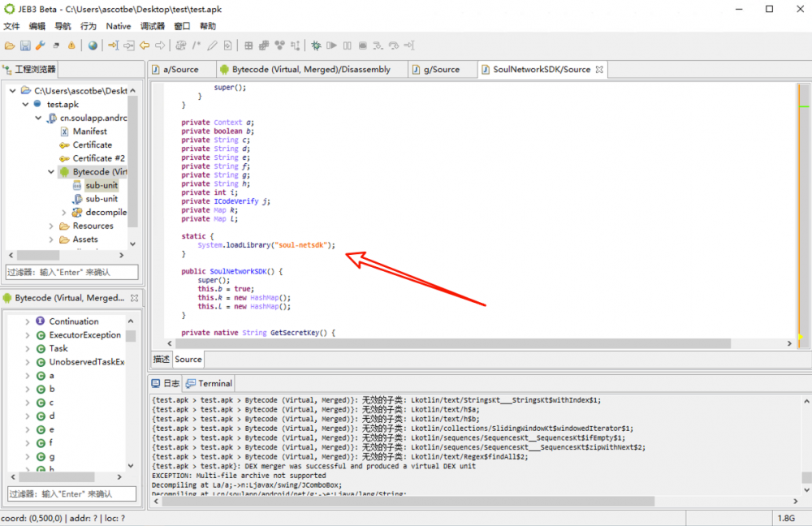Viewport: 812px width, 526px height.
Task: Select Manifest in project tree
Action: coord(89,131)
